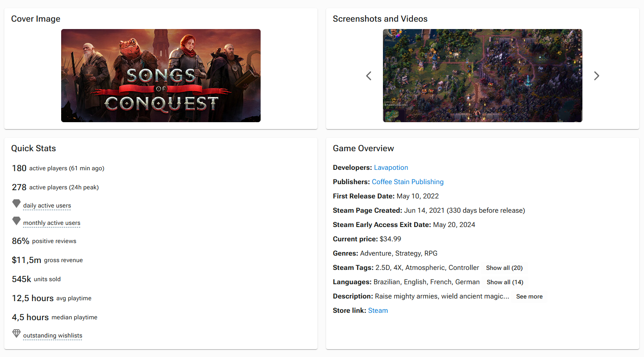Click the Cover Image heading
The height and width of the screenshot is (357, 644).
point(36,19)
